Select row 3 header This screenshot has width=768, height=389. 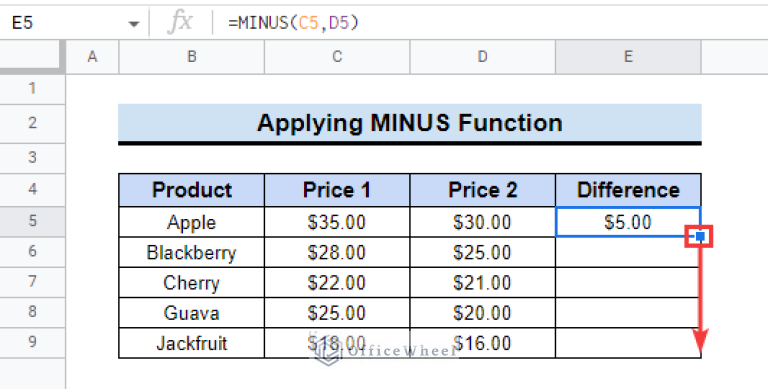32,158
